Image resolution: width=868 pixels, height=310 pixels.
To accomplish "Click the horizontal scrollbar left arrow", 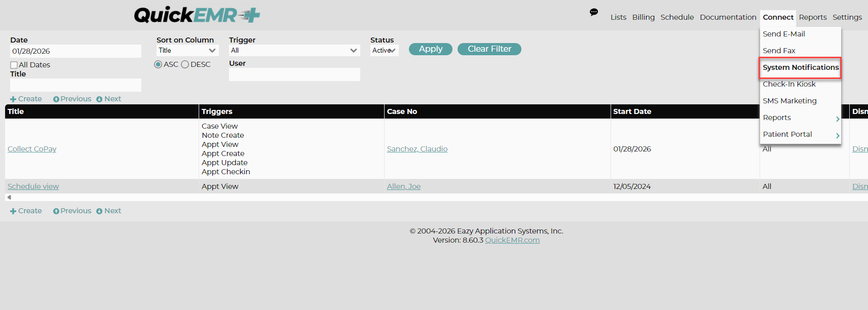I will 9,198.
